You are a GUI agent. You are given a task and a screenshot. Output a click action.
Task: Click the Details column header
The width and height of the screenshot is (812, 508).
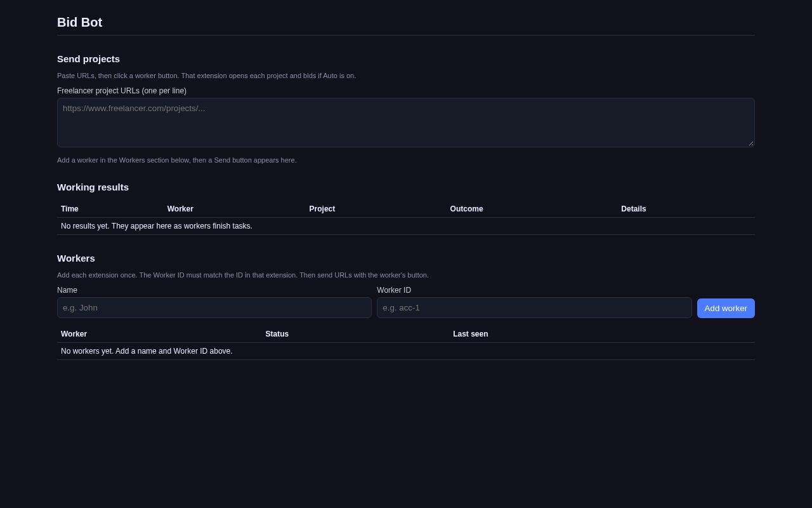click(x=634, y=209)
